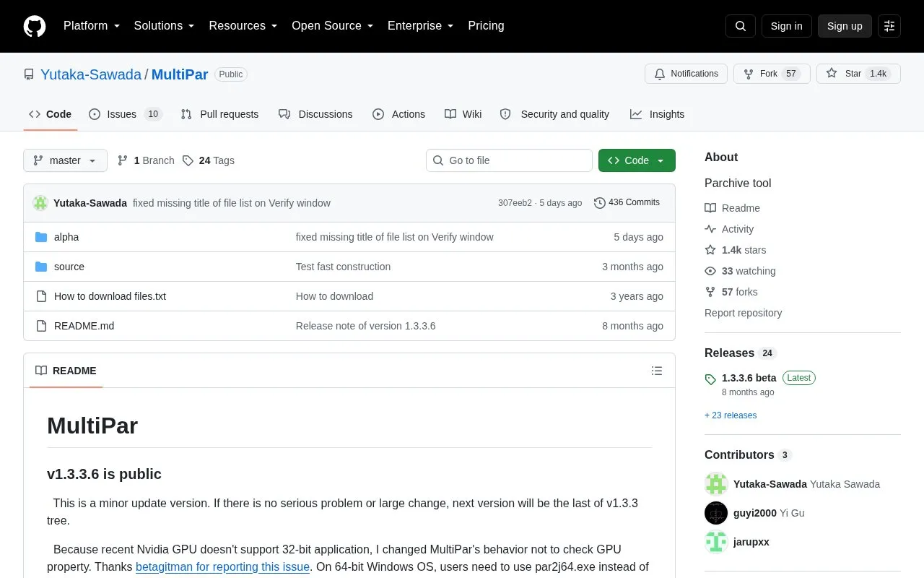Open the 436 Commits link

point(627,203)
